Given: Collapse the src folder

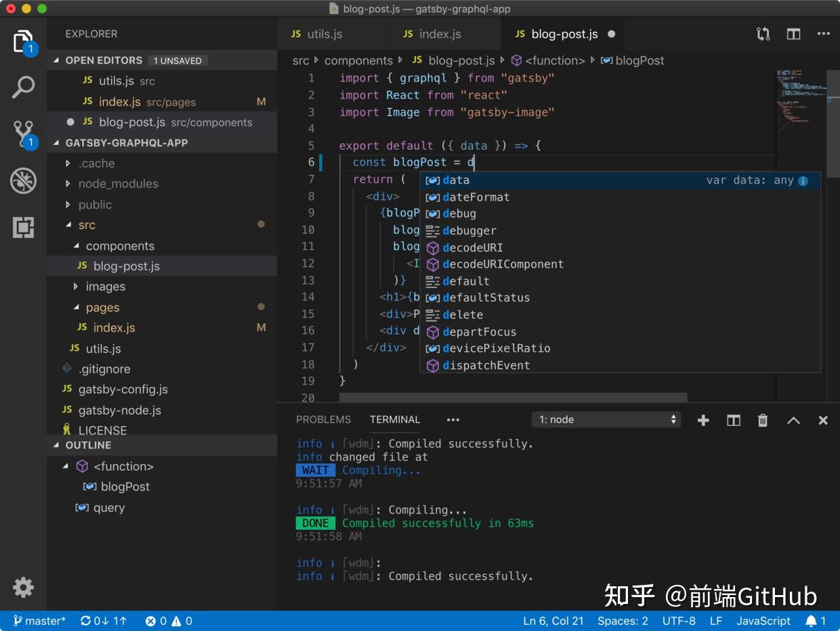Looking at the screenshot, I should 85,225.
